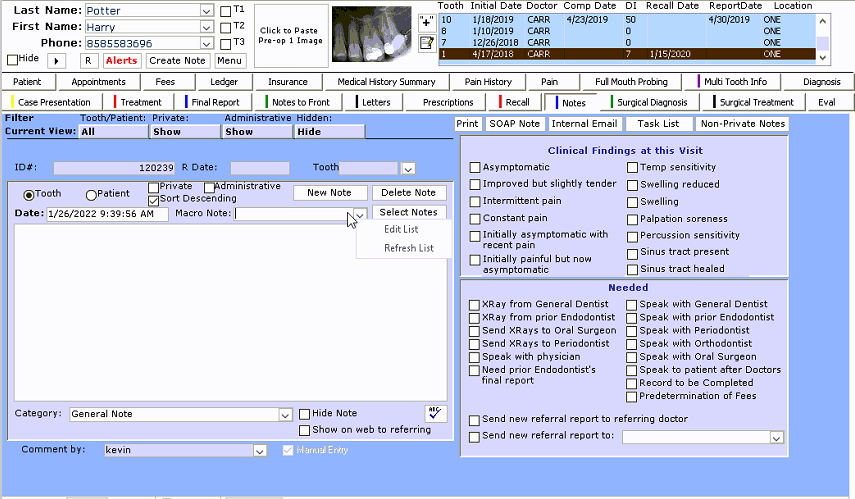Check the Asymptomatic clinical finding
Image resolution: width=855 pixels, height=499 pixels.
pos(475,168)
